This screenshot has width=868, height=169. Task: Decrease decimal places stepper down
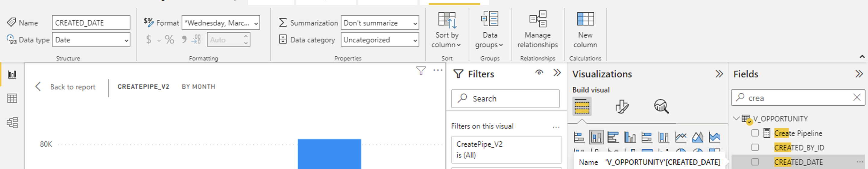[x=246, y=43]
